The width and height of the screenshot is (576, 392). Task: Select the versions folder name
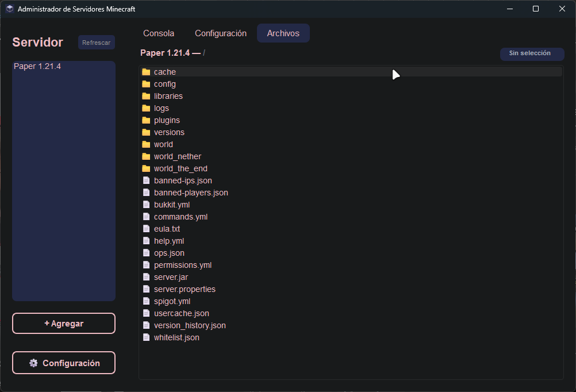[170, 132]
